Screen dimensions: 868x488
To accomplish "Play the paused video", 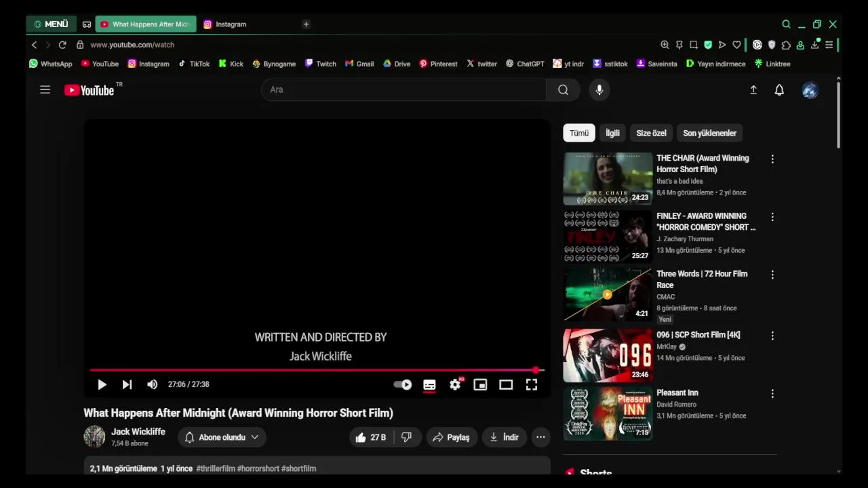I will (102, 384).
